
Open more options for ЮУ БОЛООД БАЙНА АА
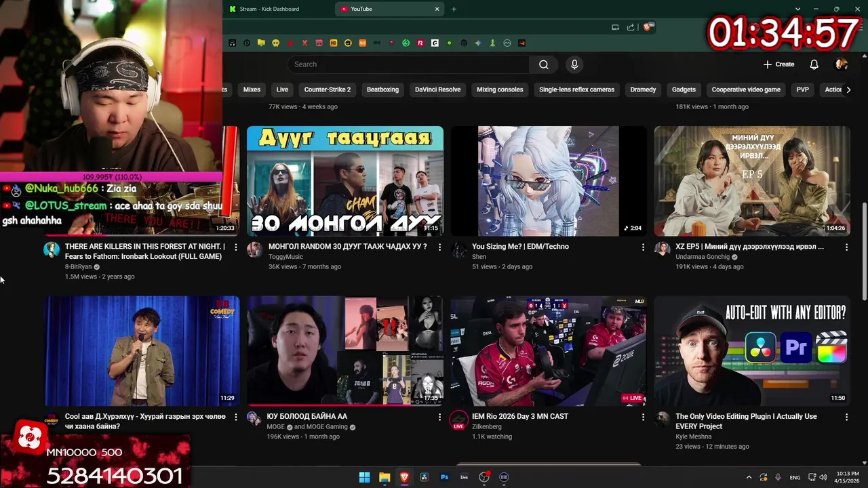click(439, 417)
